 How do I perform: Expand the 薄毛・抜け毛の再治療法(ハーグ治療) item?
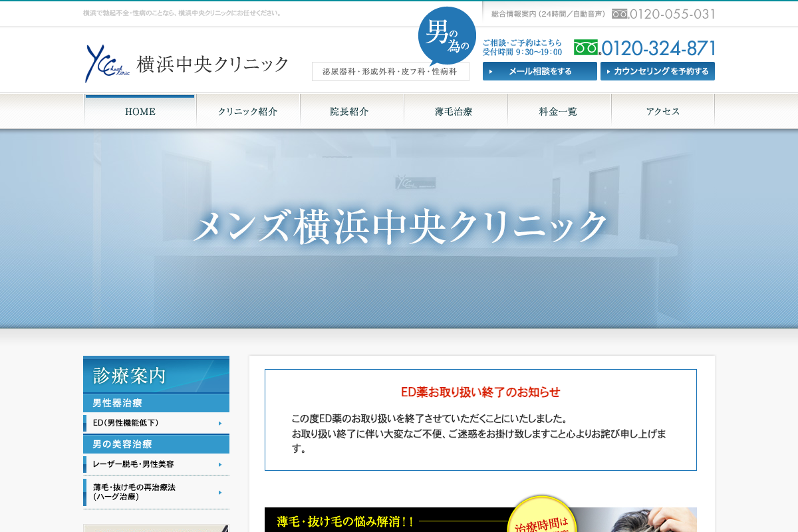(x=156, y=491)
